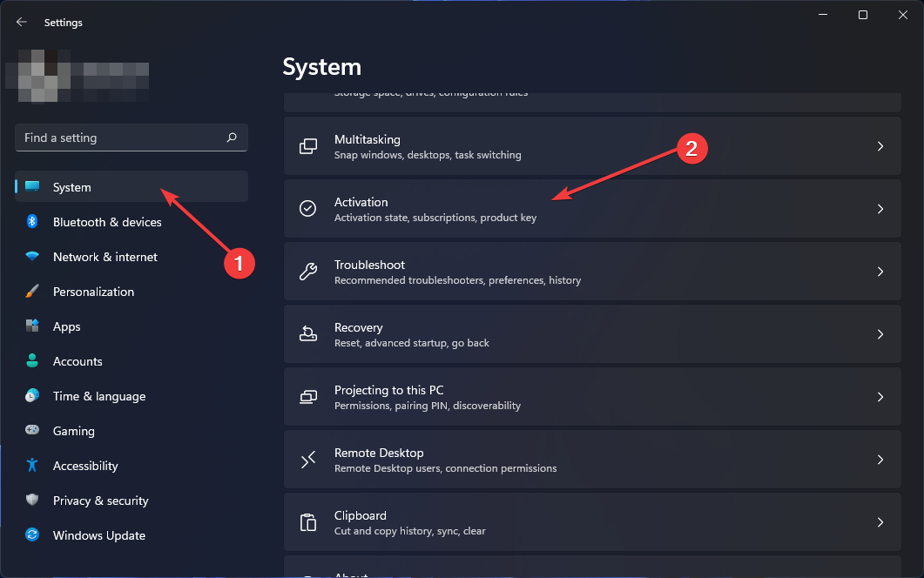Click 'Snap windows, desktops, task switching' text
This screenshot has height=578, width=924.
pos(428,155)
